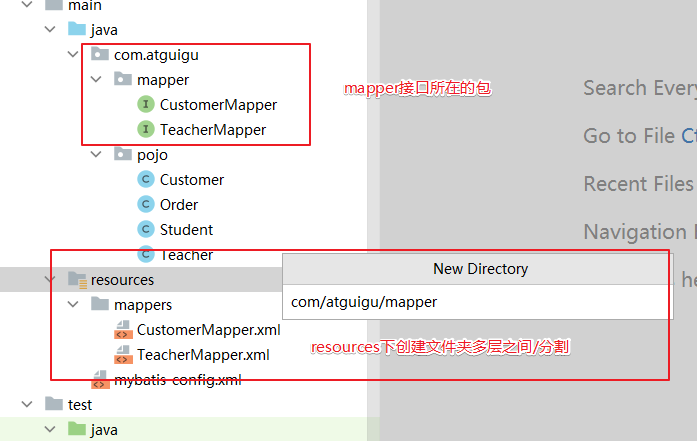Click the Customer class icon
697x441 pixels.
[x=146, y=180]
